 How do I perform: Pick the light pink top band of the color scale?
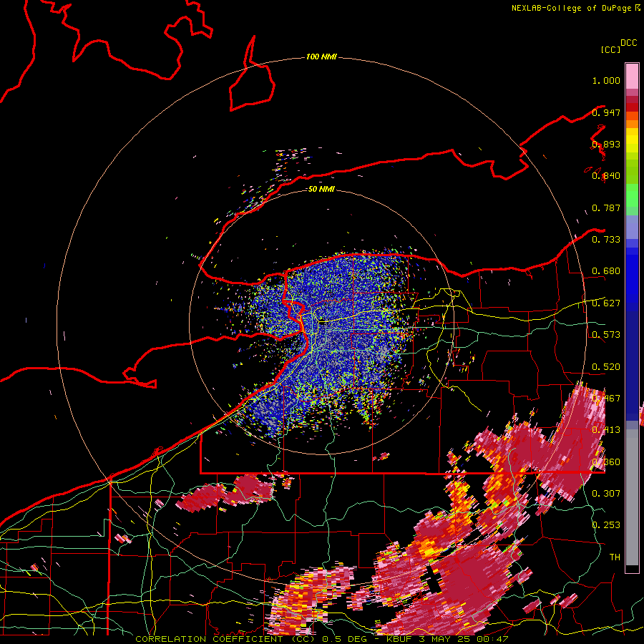[x=632, y=76]
